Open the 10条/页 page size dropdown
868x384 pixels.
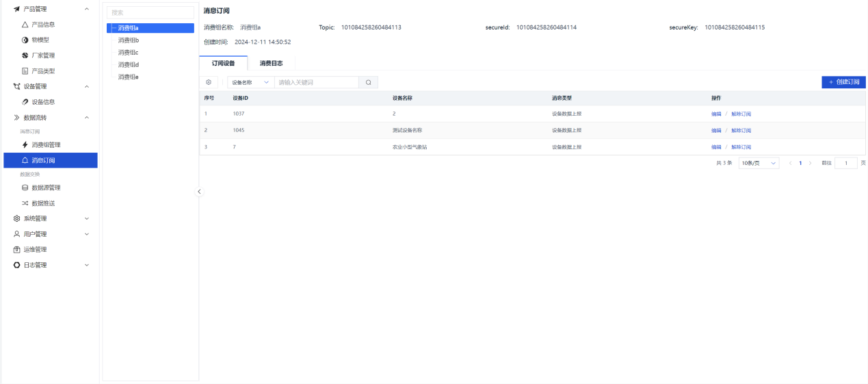[759, 164]
